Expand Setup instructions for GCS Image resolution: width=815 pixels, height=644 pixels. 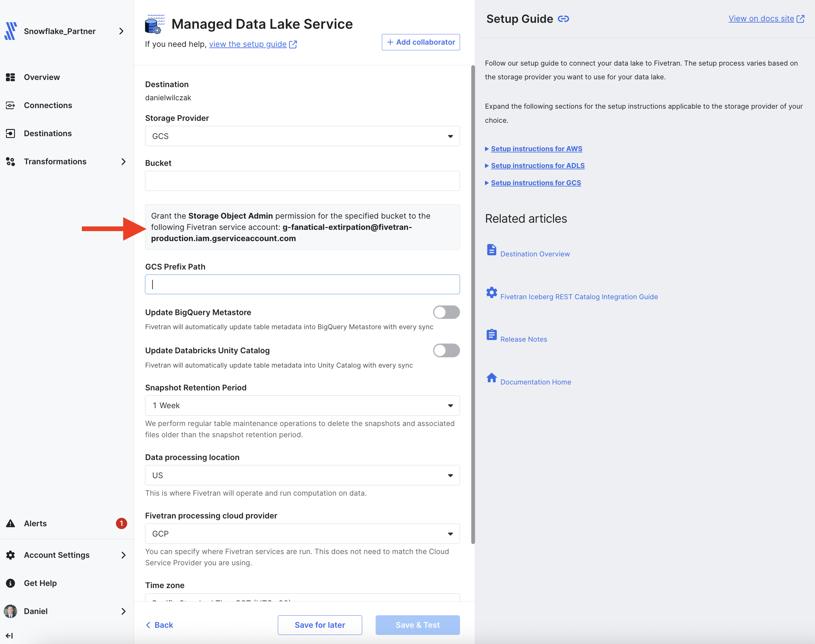pos(536,183)
